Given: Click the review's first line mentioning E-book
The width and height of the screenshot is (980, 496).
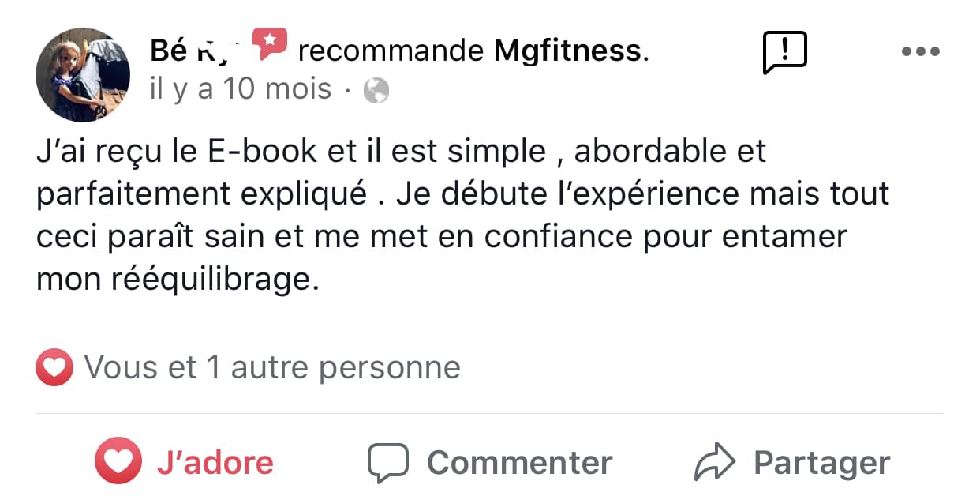Looking at the screenshot, I should pos(401,152).
